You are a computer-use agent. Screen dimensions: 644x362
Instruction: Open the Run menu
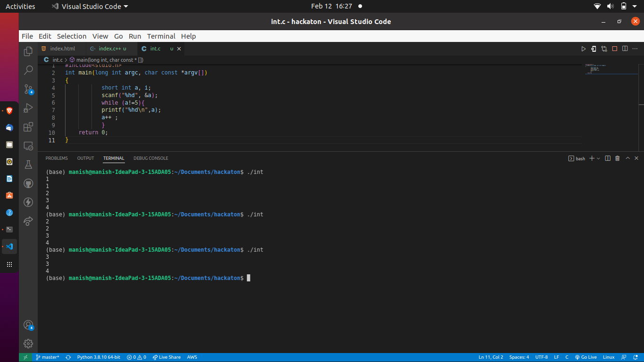coord(135,36)
